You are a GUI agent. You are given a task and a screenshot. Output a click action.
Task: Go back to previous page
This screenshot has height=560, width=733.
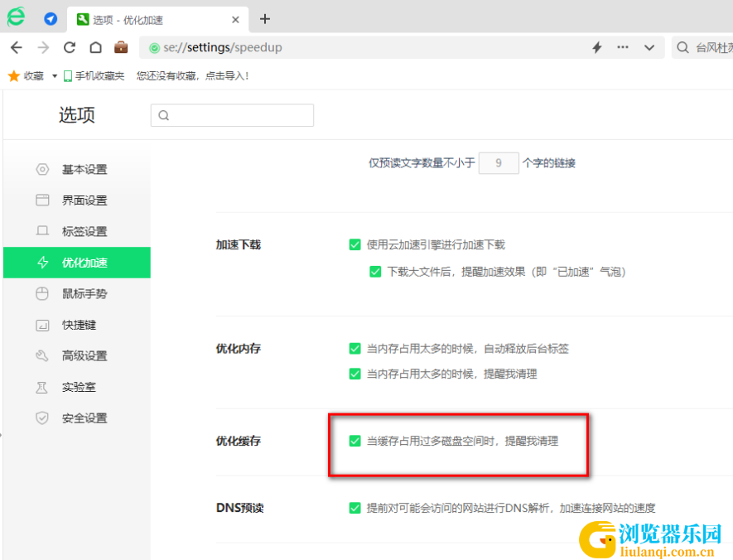(x=17, y=47)
